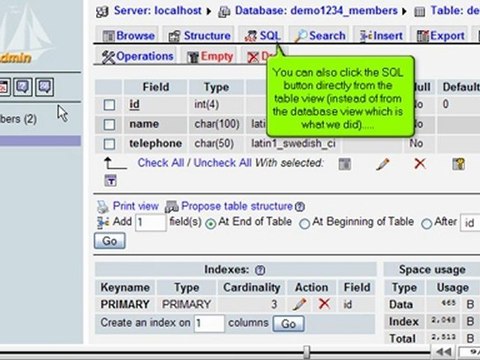Image resolution: width=480 pixels, height=360 pixels.
Task: Open the Print view link
Action: [x=136, y=206]
